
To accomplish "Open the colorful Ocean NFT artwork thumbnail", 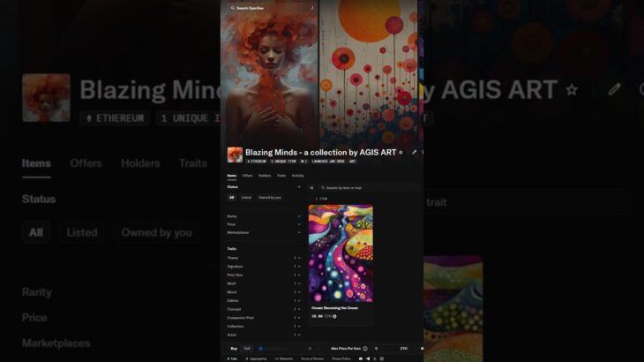I will 341,253.
